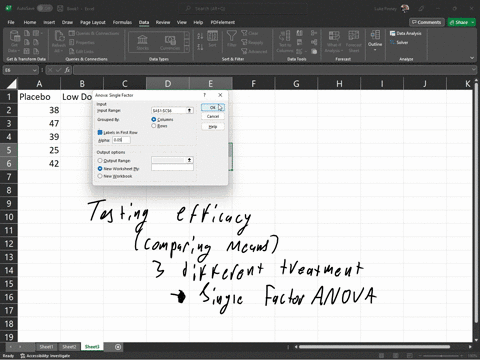Select the Stocks data type
The height and width of the screenshot is (360, 480).
143,42
